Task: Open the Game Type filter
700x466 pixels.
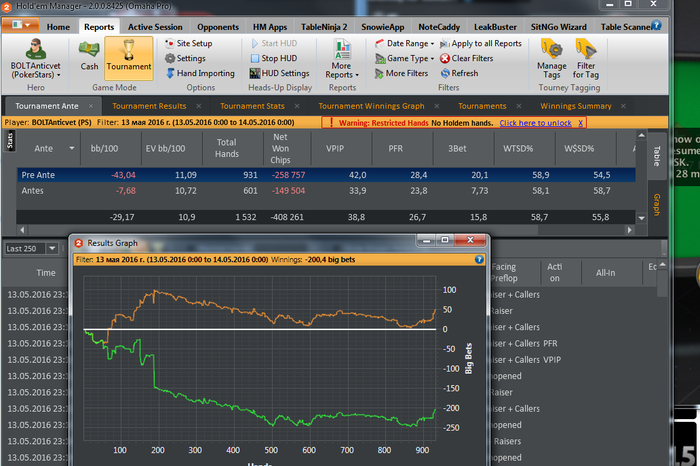Action: 404,58
